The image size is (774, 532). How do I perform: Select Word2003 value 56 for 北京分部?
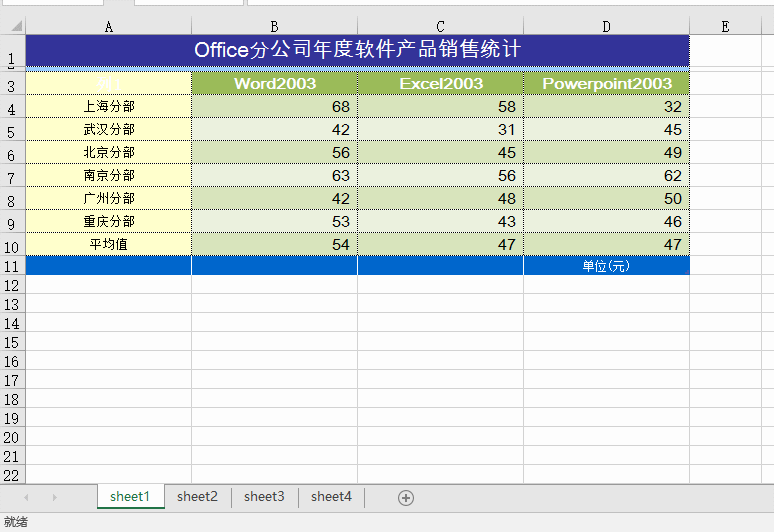274,152
